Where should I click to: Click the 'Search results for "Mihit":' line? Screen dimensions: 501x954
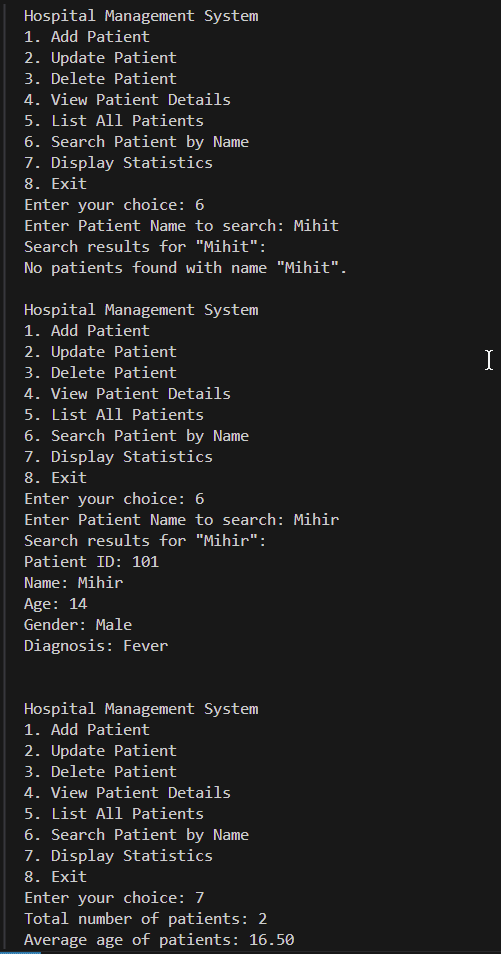point(145,246)
